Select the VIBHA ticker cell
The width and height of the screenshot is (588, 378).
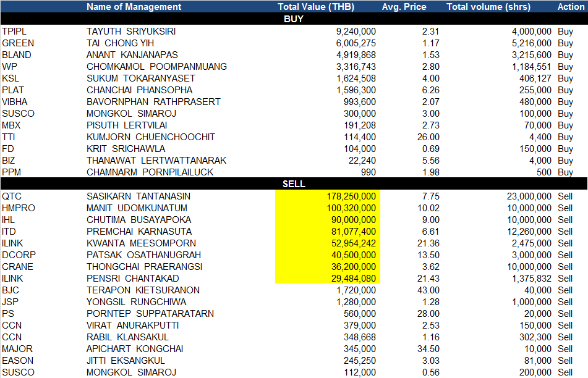[x=15, y=102]
